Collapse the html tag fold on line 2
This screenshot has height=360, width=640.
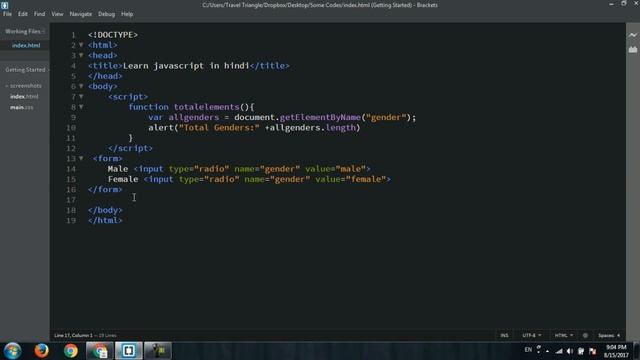pos(81,45)
